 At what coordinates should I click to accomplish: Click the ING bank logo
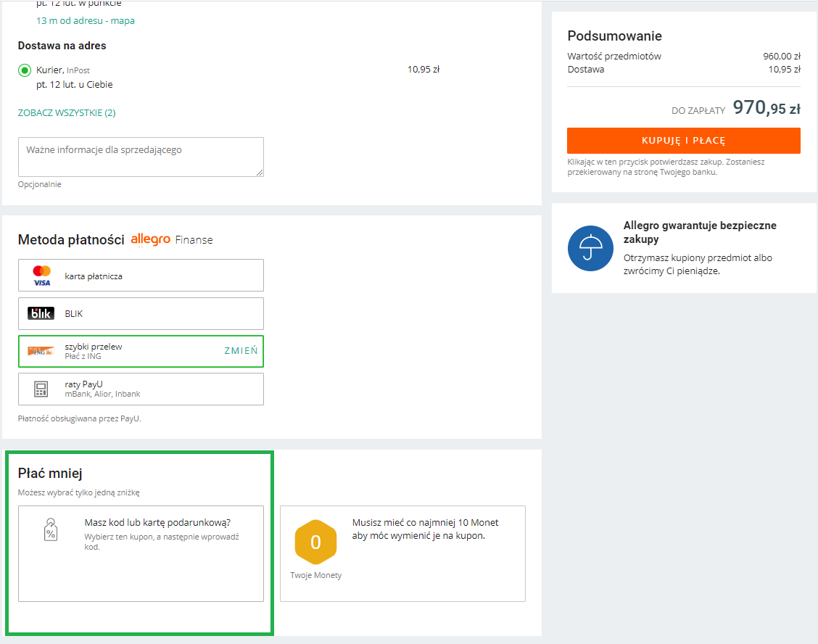41,351
